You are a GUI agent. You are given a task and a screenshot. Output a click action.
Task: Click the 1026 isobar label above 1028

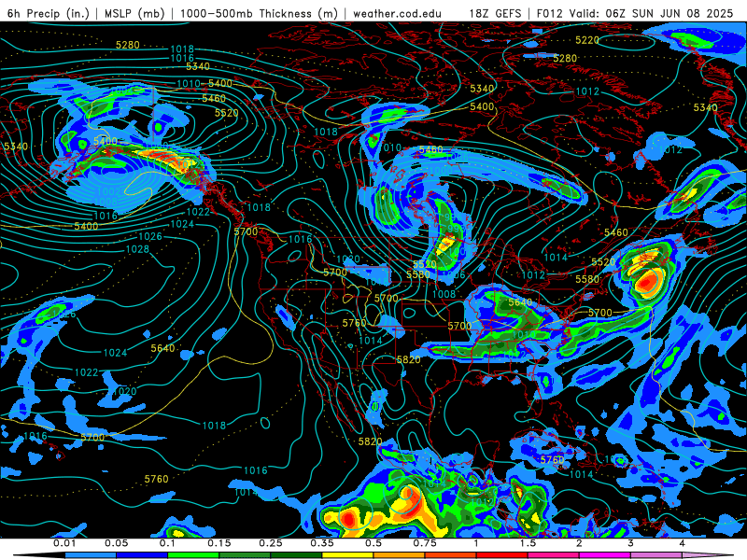(x=150, y=236)
